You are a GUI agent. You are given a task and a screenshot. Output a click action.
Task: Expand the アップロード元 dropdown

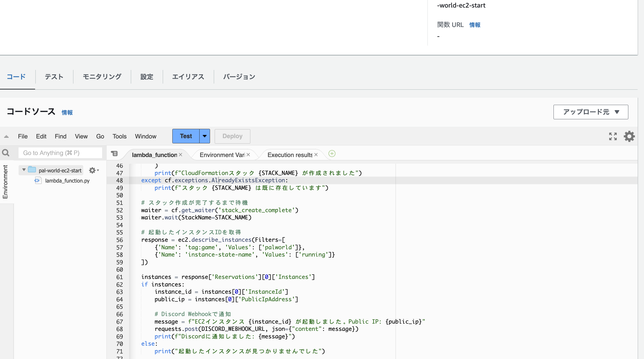click(591, 112)
